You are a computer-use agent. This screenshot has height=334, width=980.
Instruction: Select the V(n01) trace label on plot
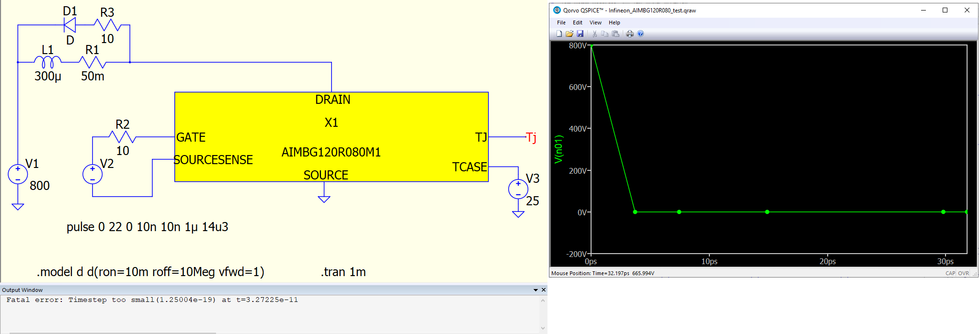558,150
